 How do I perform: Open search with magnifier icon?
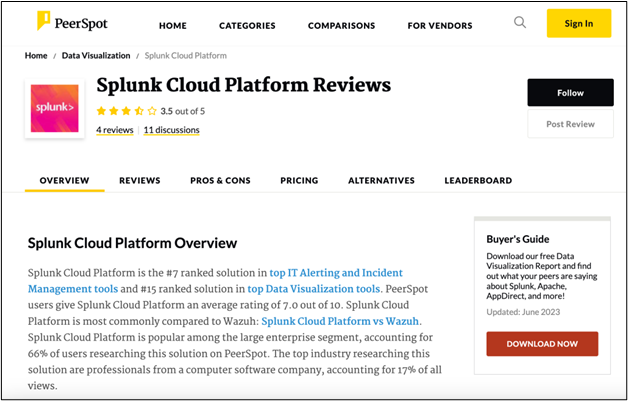click(x=520, y=22)
